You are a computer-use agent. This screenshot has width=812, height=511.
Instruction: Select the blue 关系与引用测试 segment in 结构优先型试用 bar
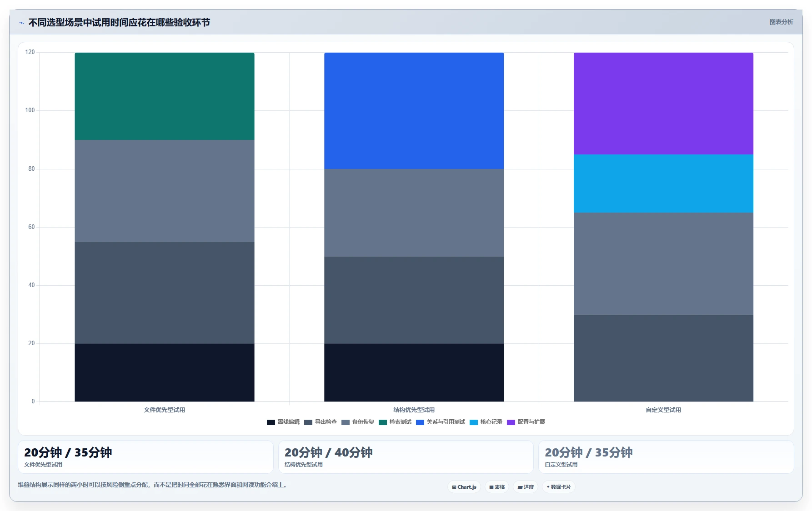point(414,111)
